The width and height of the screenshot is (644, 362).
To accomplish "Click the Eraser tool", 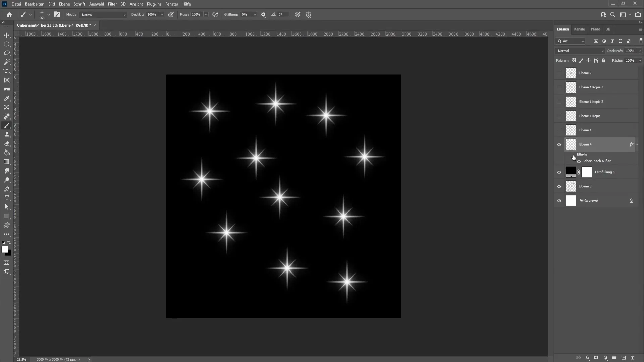I will click(7, 144).
